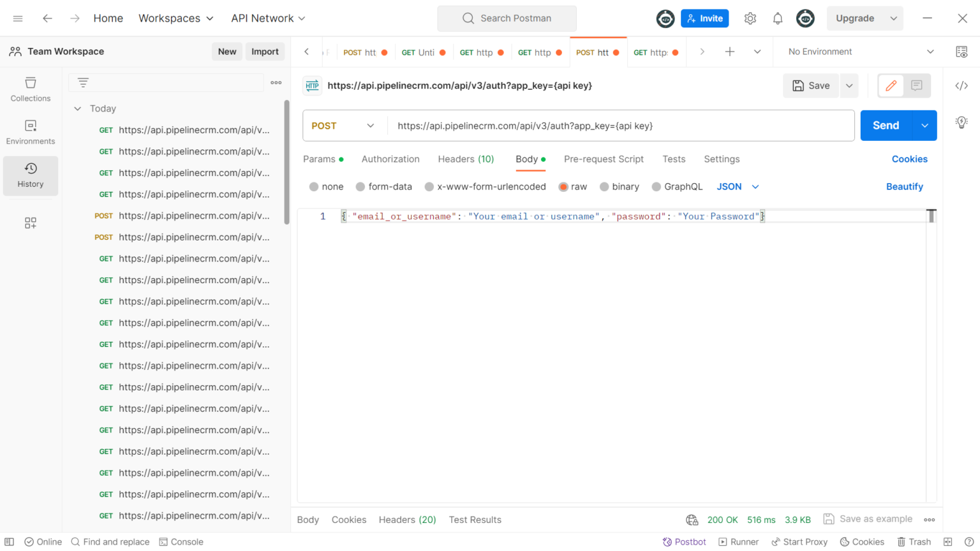Screen dimensions: 980x551
Task: Open the Headers (10) request tab
Action: coord(466,159)
